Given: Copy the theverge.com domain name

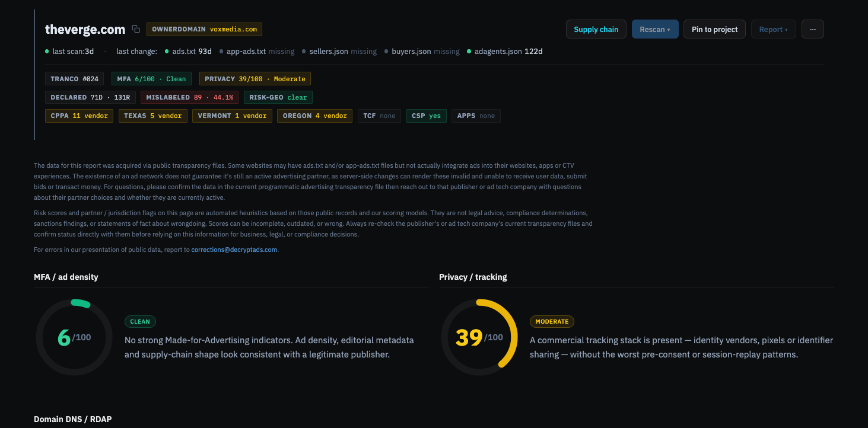Looking at the screenshot, I should 136,29.
